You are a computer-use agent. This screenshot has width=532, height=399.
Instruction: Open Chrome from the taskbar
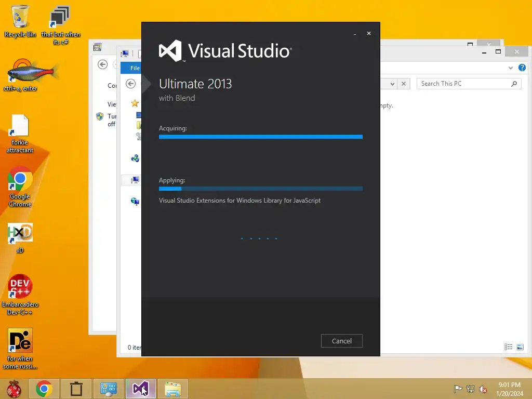click(x=44, y=389)
